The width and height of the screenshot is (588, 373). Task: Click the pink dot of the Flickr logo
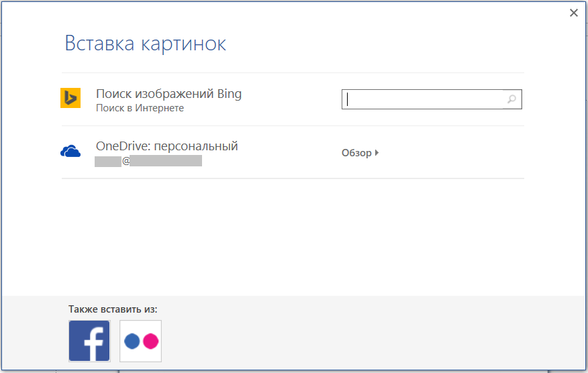[150, 341]
